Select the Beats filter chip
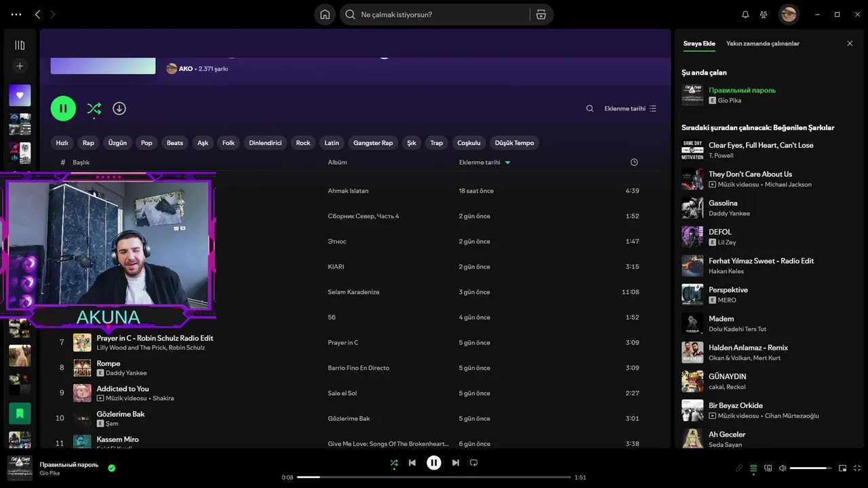 [x=175, y=143]
